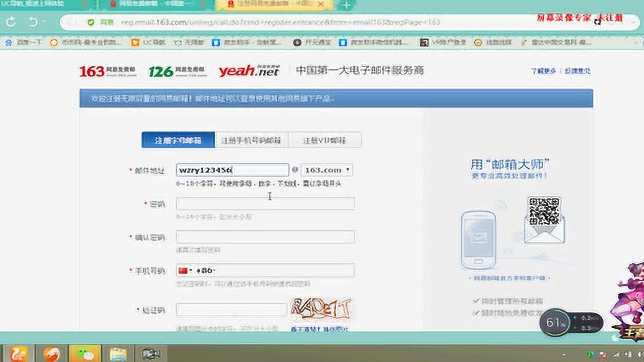Click the 密码 password field
The height and width of the screenshot is (362, 644).
tap(265, 204)
